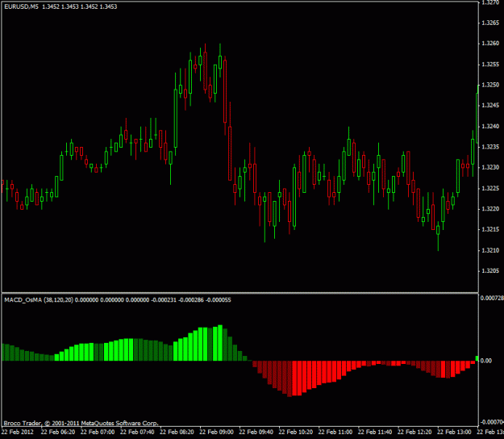
Task: Click the 1.3260 price axis label
Action: click(x=490, y=44)
